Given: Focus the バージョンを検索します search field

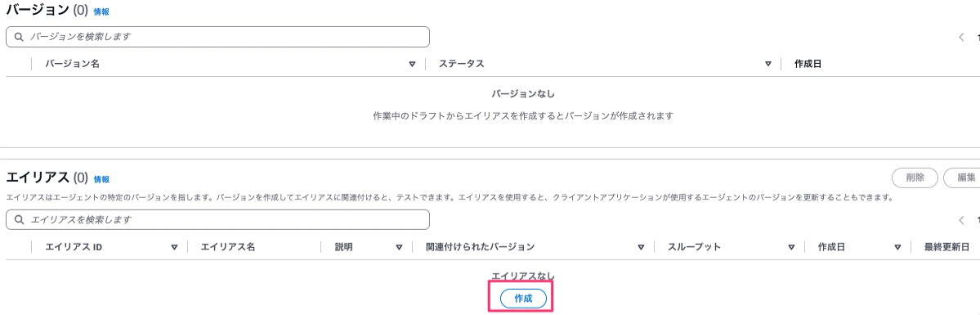Looking at the screenshot, I should [217, 37].
